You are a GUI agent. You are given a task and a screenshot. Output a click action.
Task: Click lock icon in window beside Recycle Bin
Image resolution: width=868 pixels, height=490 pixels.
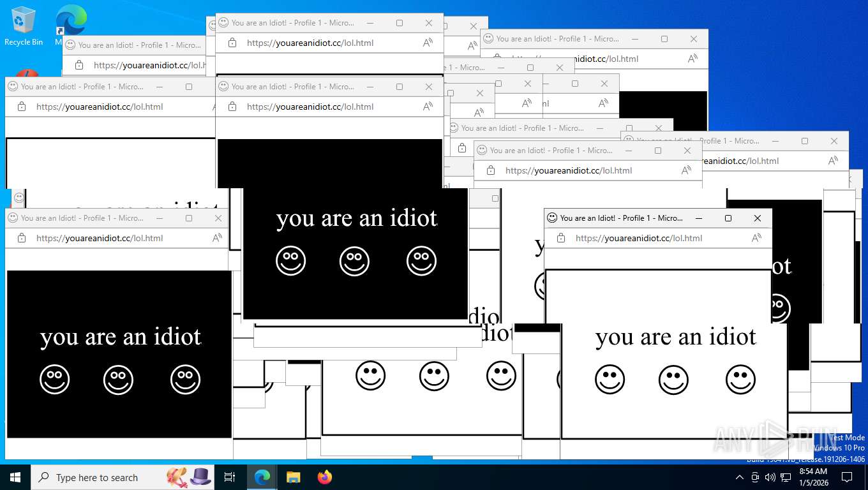(79, 65)
